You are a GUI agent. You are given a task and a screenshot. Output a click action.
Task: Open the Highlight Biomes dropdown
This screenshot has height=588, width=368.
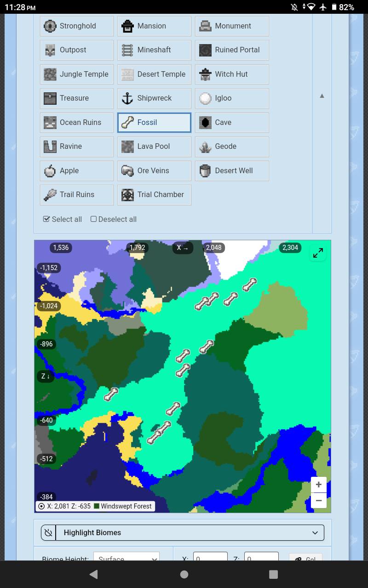pos(190,533)
